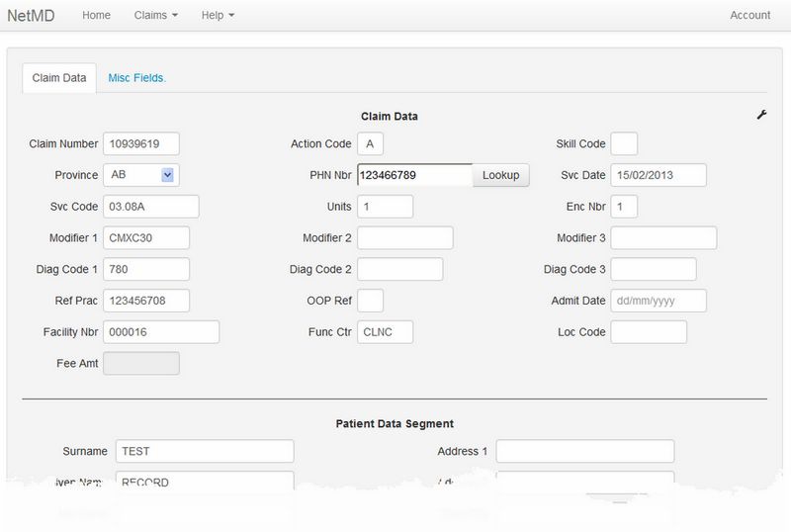
Task: Click the Skill Code box
Action: click(x=624, y=144)
